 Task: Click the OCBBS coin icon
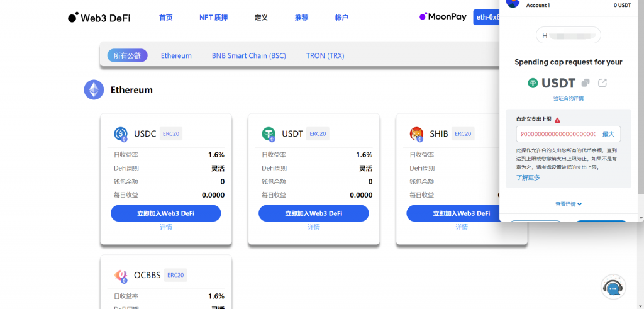(x=121, y=276)
